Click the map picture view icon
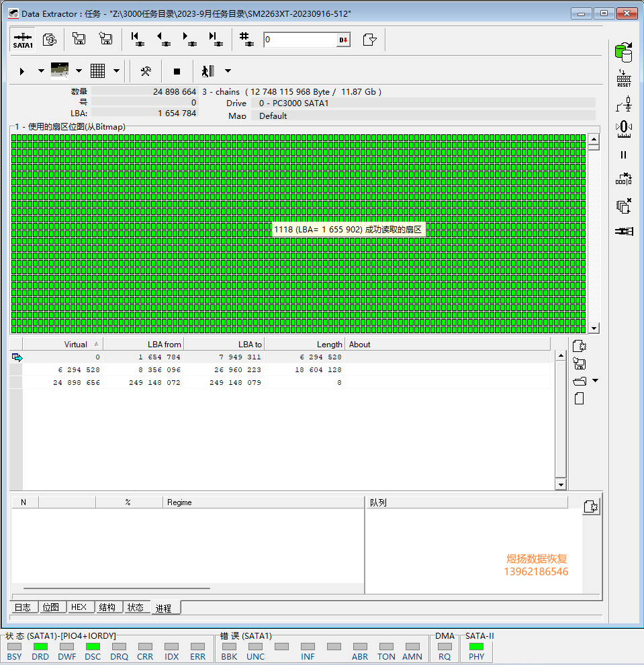The width and height of the screenshot is (644, 665). coord(60,71)
